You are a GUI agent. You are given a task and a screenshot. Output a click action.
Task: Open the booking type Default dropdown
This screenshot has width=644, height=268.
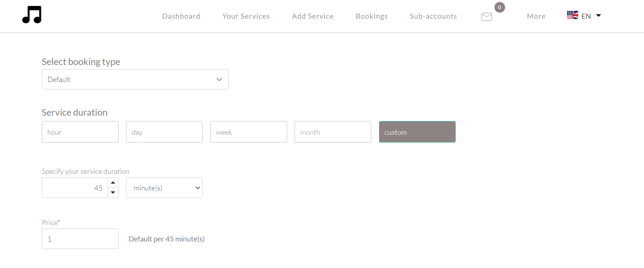[x=135, y=79]
